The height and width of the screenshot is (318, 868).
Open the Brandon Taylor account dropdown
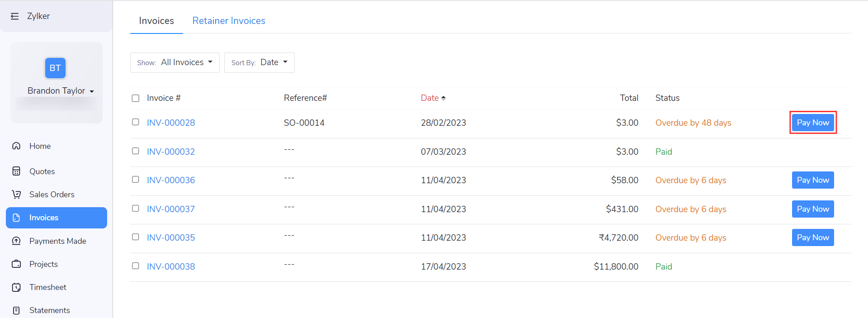(x=61, y=90)
